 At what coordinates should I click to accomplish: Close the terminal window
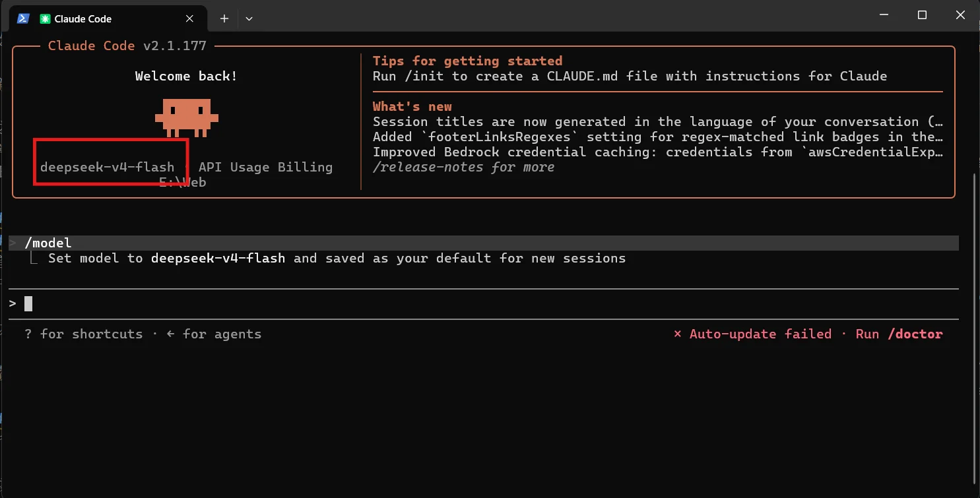click(959, 15)
